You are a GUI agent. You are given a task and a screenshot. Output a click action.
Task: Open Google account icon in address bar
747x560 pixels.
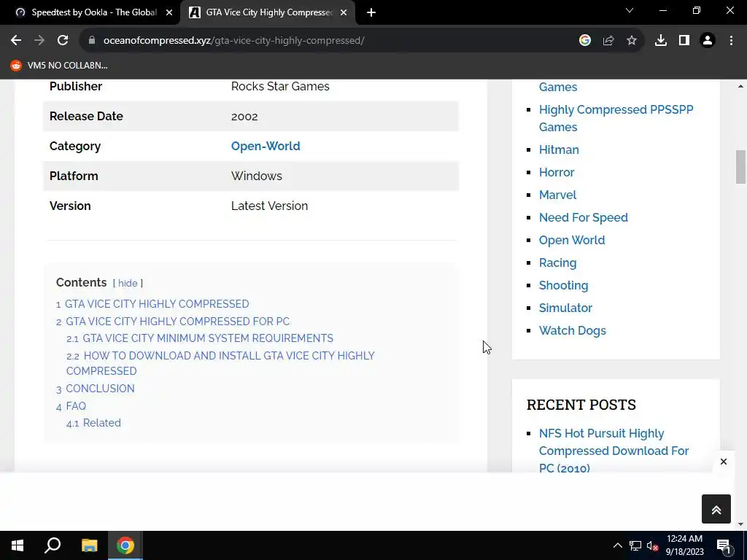tap(584, 41)
